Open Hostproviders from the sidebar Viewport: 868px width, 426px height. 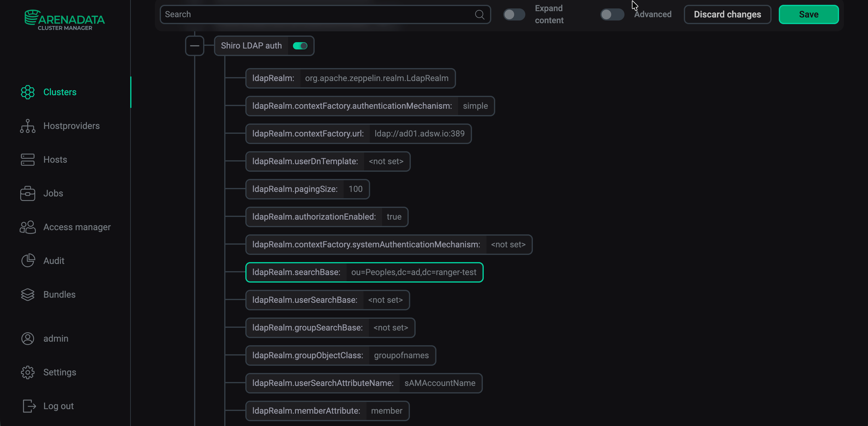coord(28,126)
